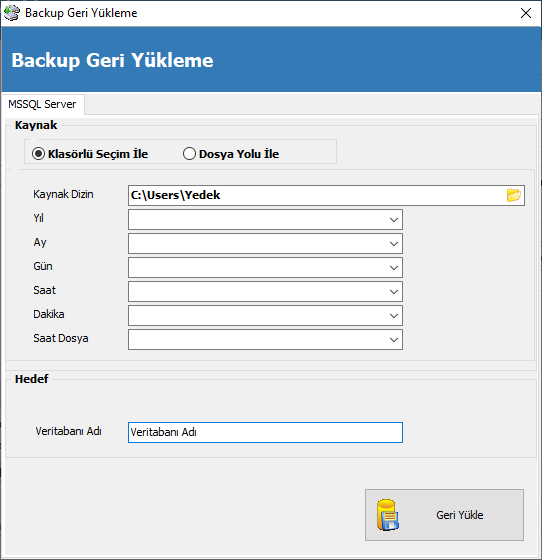Click the database icon on Geri Yükle

click(388, 515)
